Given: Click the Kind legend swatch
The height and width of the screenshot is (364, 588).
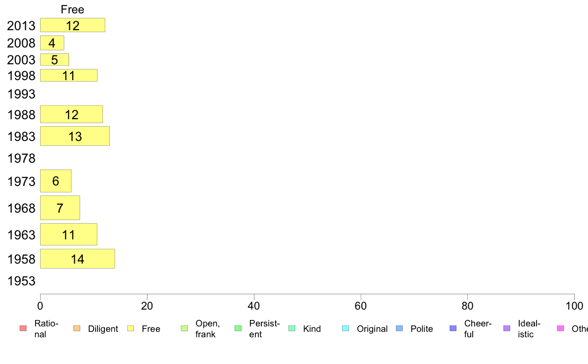Looking at the screenshot, I should click(292, 328).
